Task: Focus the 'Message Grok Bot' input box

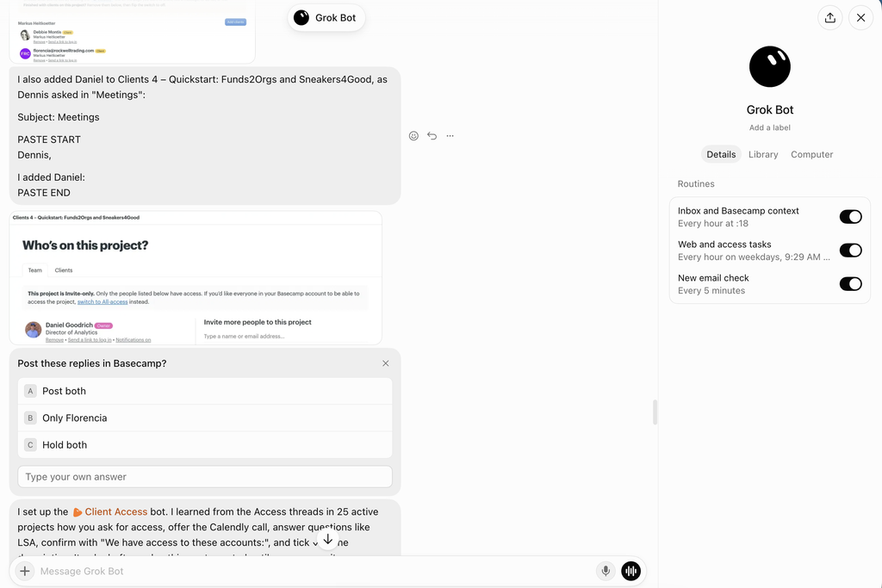Action: (314, 571)
